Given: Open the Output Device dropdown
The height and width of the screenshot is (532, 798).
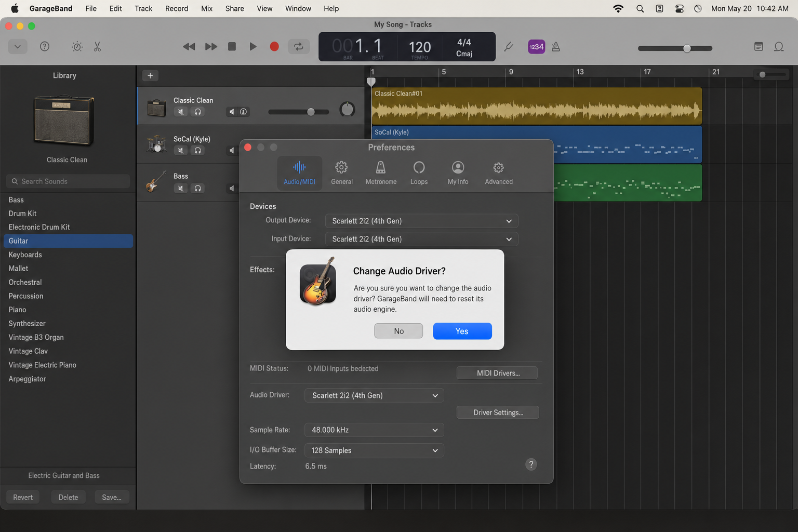Looking at the screenshot, I should pos(421,221).
